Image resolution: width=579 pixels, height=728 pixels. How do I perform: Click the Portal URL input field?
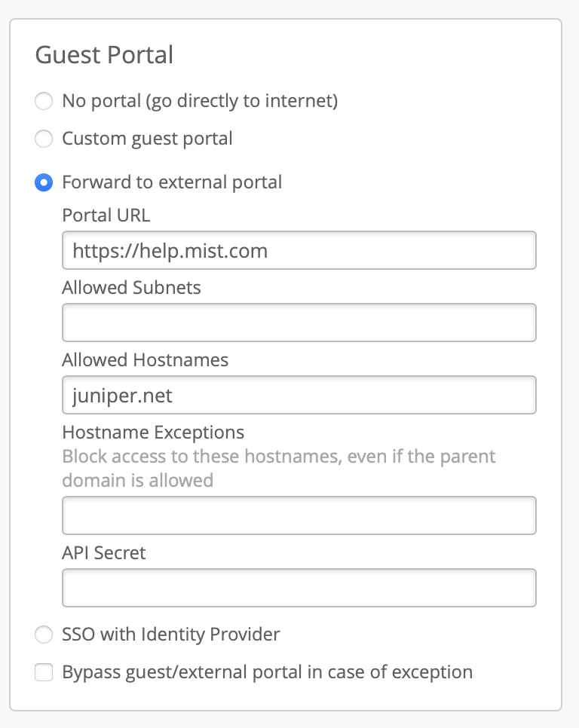[x=299, y=250]
